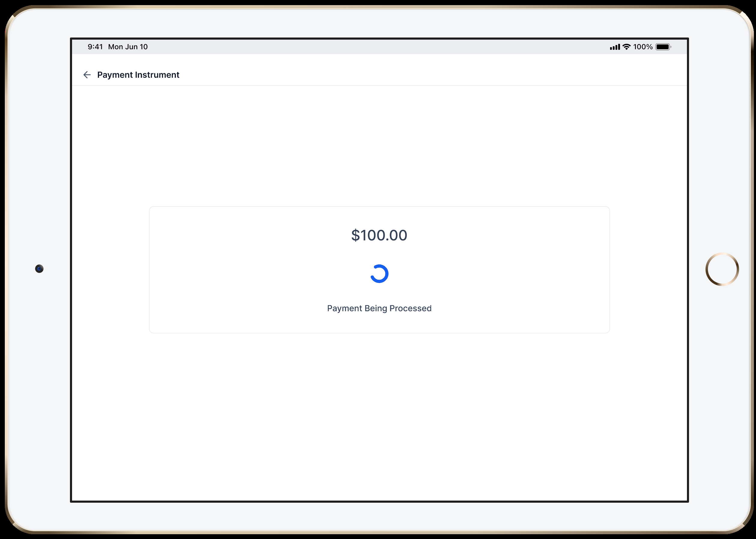Click blank header area right of title
Viewport: 756px width, 539px height.
click(432, 75)
